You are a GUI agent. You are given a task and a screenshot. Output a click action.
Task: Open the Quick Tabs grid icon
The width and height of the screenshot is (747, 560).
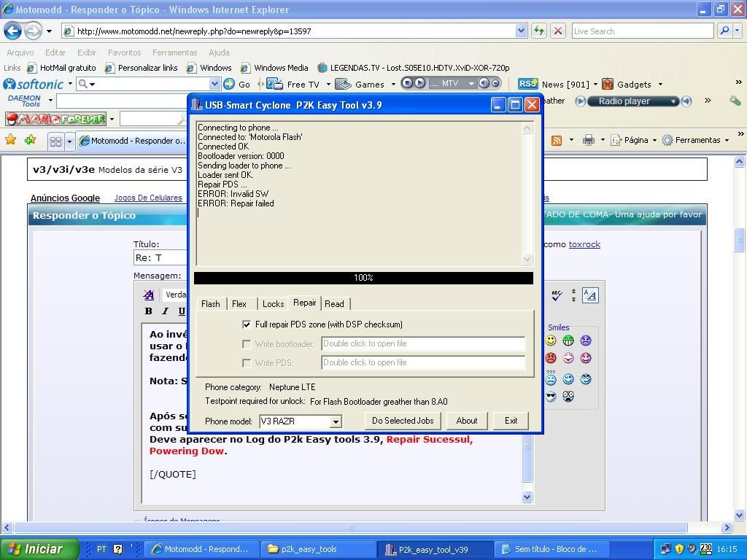tap(55, 141)
